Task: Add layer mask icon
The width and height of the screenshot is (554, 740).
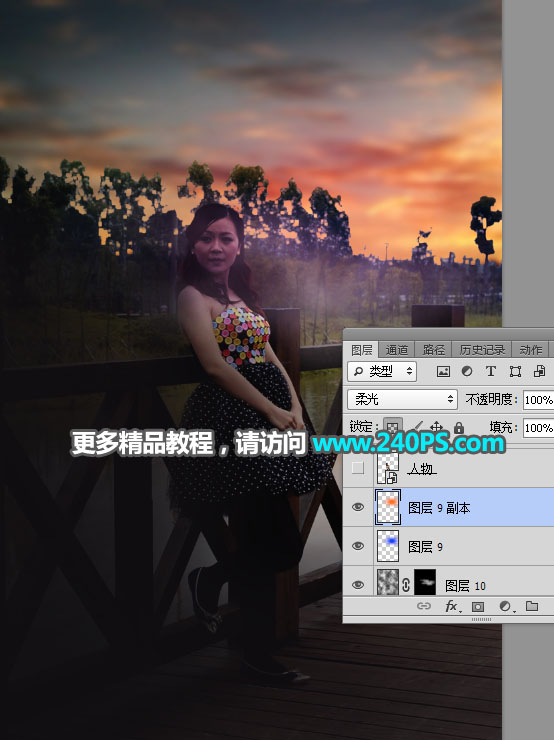Action: [478, 606]
